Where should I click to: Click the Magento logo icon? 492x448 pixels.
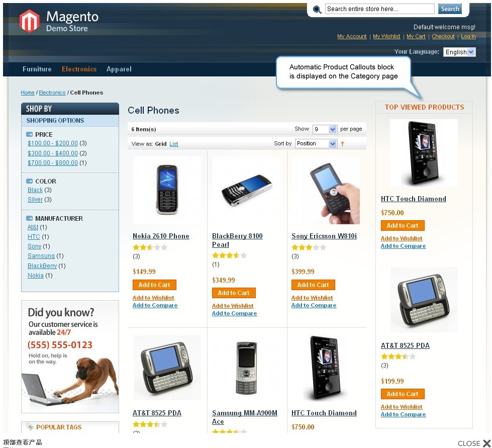point(30,21)
